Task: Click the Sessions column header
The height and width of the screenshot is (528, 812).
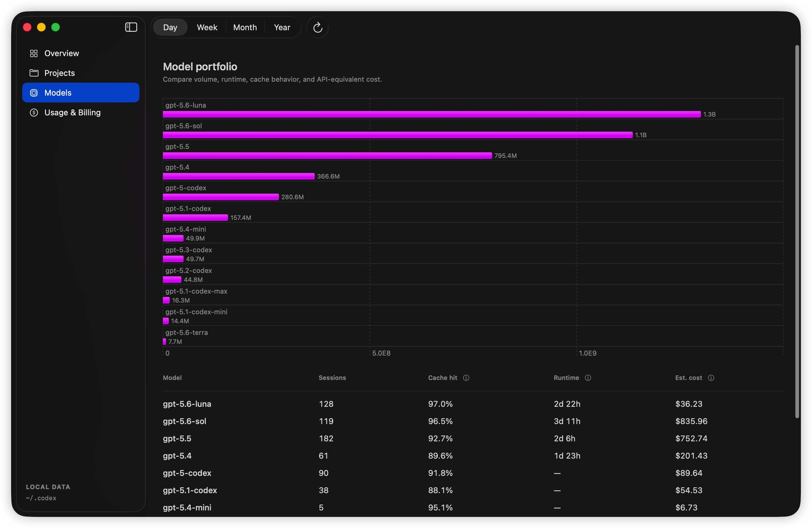Action: (x=332, y=377)
